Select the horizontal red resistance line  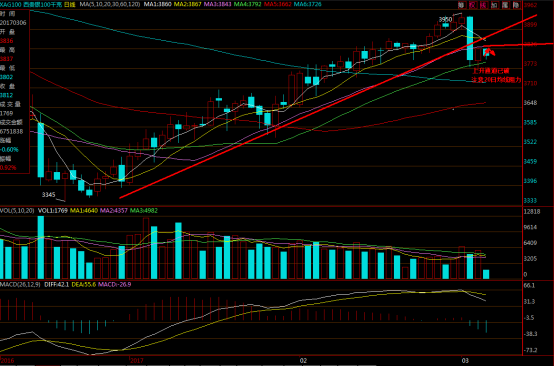point(518,45)
